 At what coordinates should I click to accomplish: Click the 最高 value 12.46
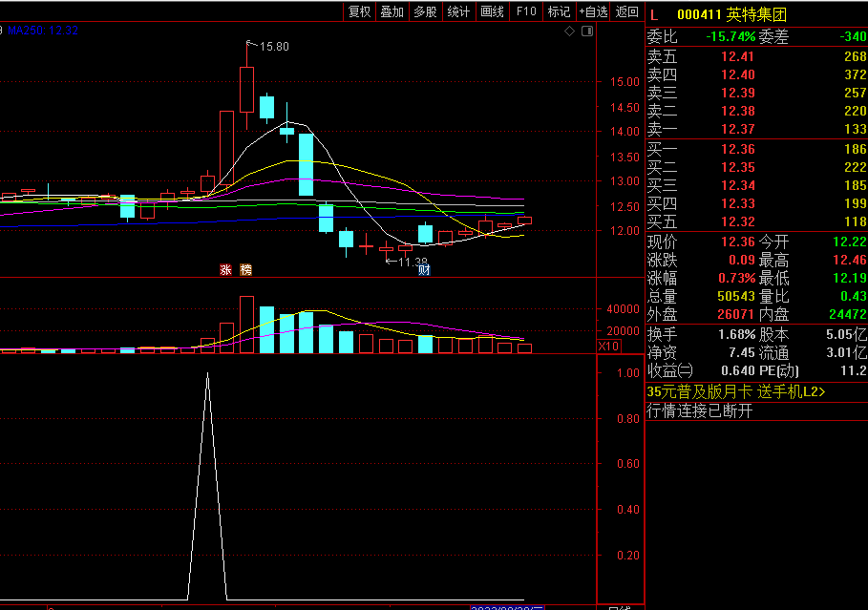pos(850,261)
